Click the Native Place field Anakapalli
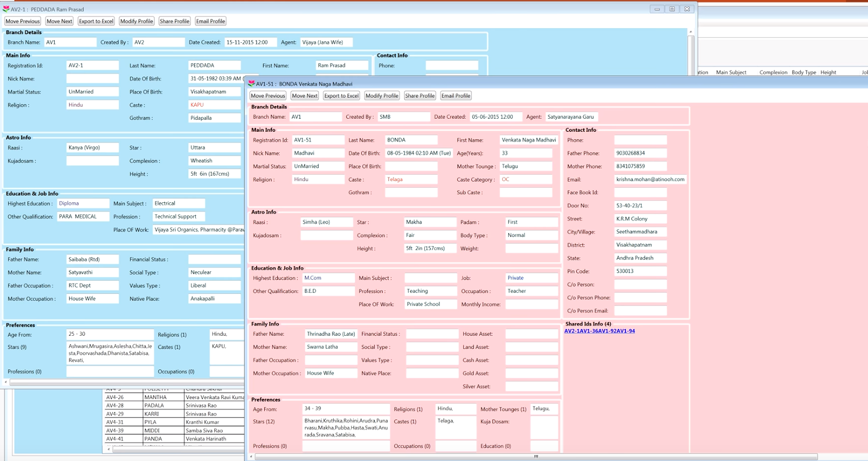This screenshot has width=868, height=461. 214,299
